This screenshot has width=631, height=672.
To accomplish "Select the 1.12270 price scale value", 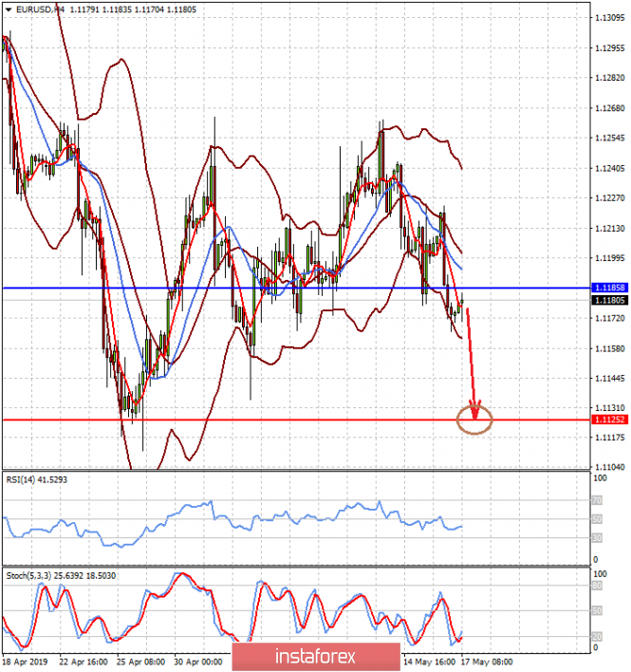I will click(610, 198).
